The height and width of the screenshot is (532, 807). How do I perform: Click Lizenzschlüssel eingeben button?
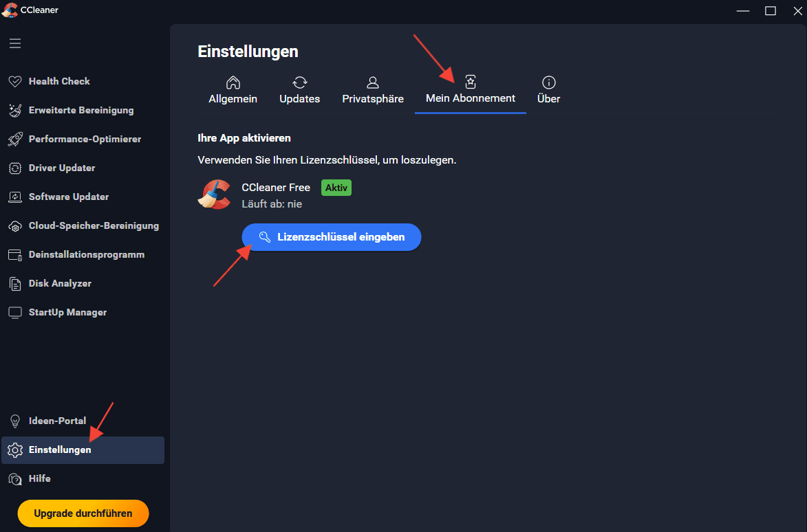[332, 237]
